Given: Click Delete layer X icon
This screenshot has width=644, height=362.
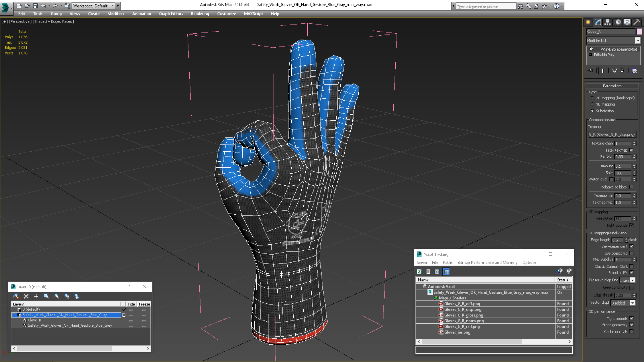Looking at the screenshot, I should (26, 296).
